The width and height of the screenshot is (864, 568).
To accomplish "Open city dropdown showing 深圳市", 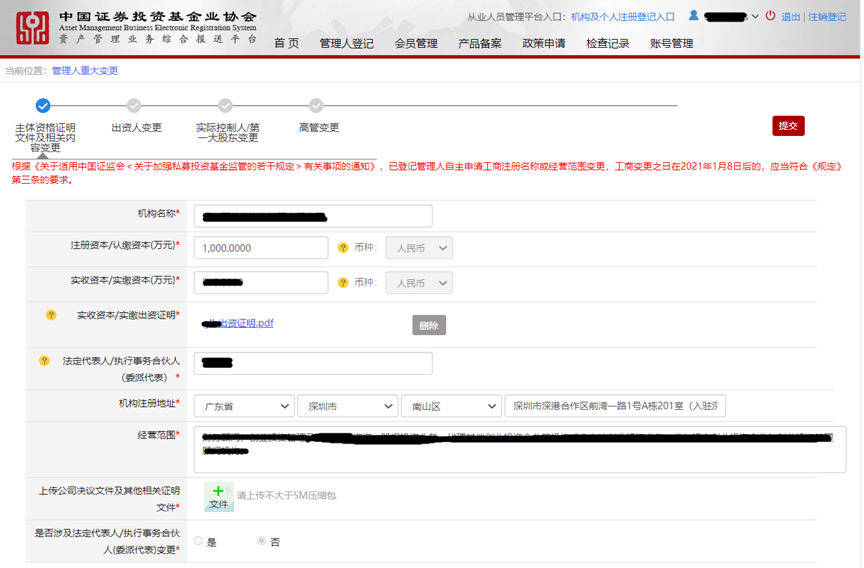I will click(348, 406).
